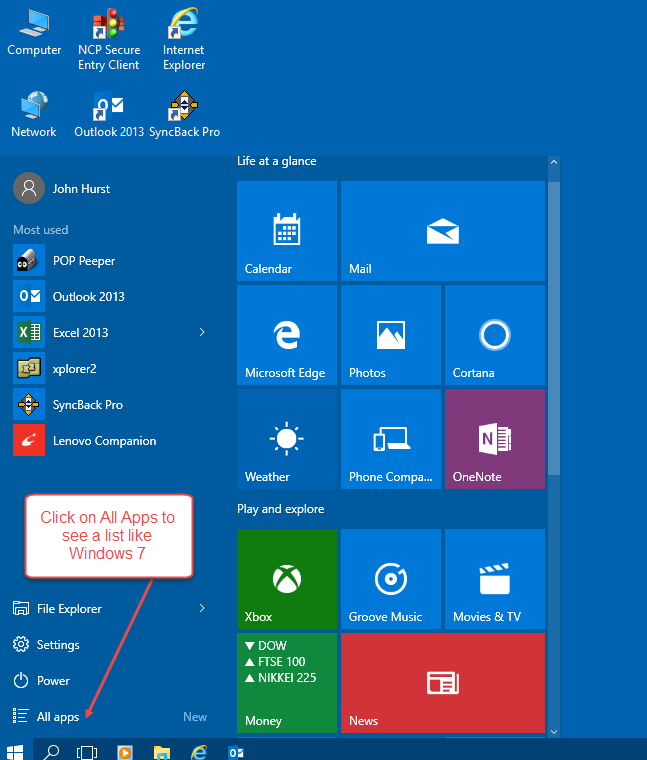
Task: Click scroll up arrow on tiles scrollbar
Action: coord(554,162)
